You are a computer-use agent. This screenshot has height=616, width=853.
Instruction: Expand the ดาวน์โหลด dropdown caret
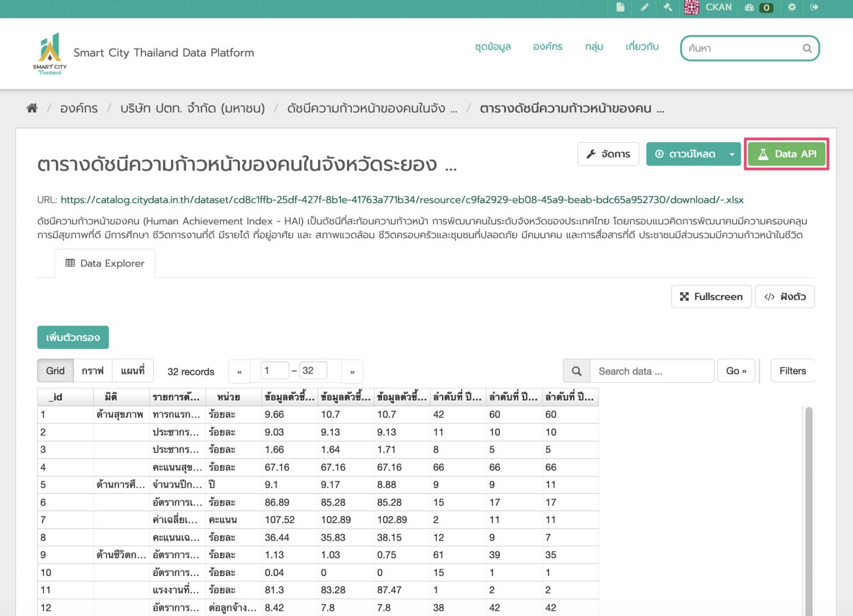pyautogui.click(x=732, y=154)
